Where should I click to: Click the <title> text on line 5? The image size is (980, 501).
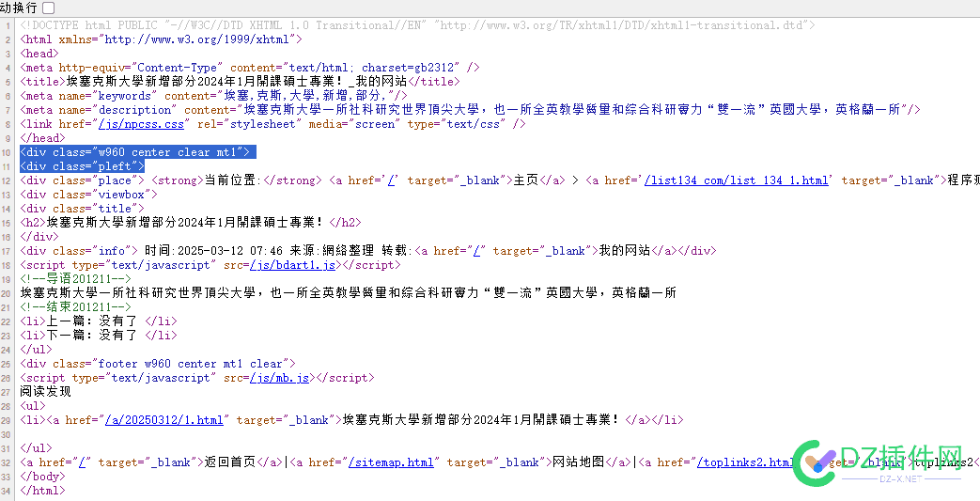pos(237,82)
